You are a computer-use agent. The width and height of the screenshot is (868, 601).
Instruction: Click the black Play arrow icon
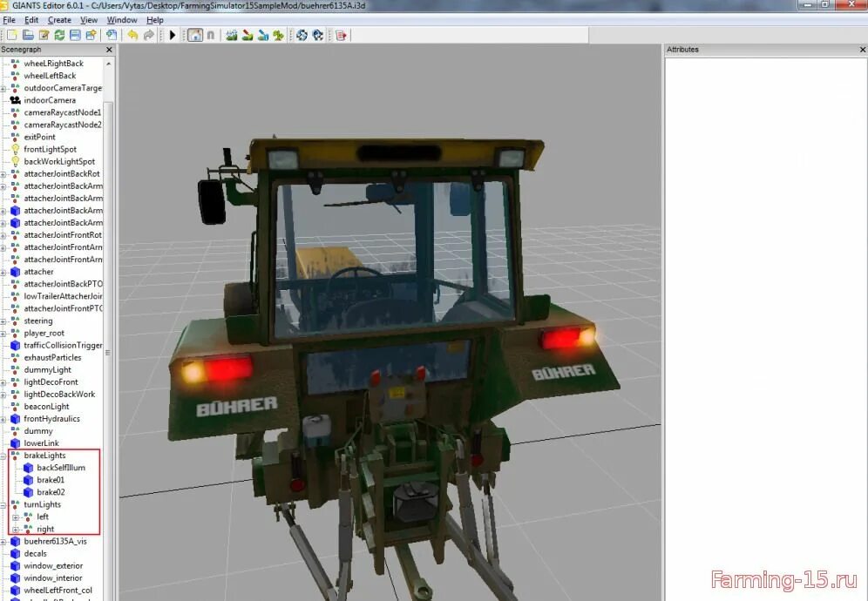tap(173, 36)
